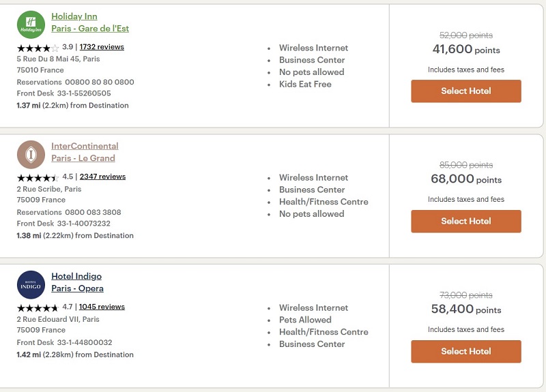Click the Hotel Indigo navy logo

(31, 284)
